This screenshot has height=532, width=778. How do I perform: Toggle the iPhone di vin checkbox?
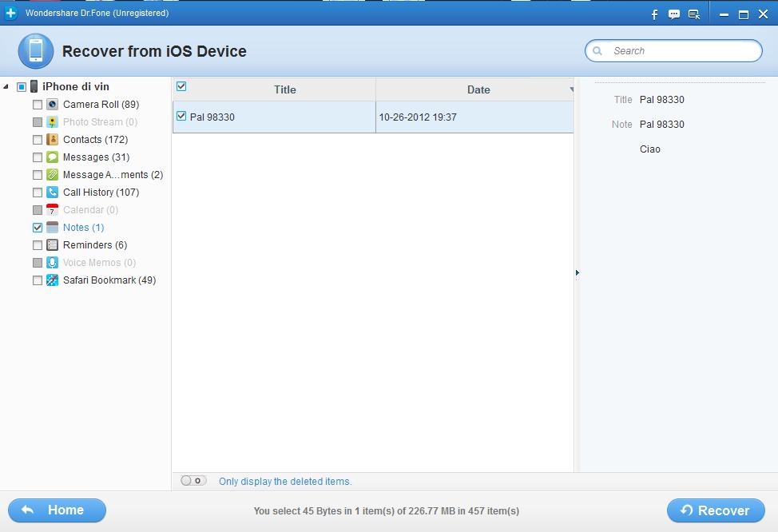tap(22, 87)
